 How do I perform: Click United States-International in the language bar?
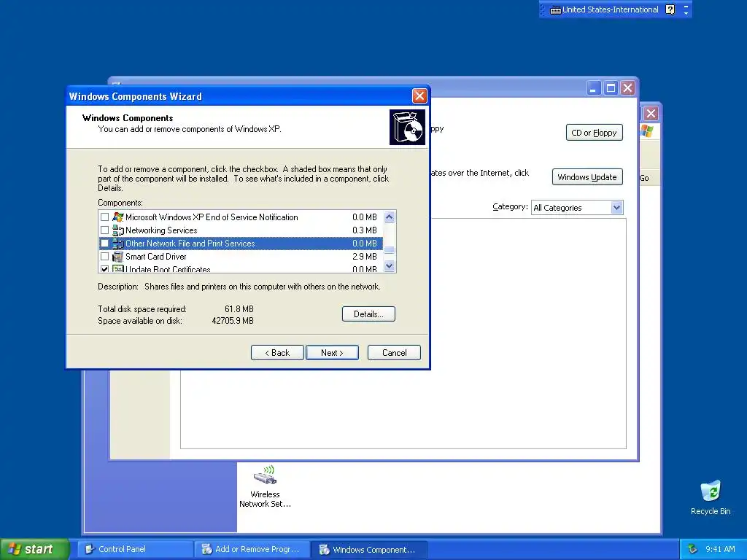(611, 9)
